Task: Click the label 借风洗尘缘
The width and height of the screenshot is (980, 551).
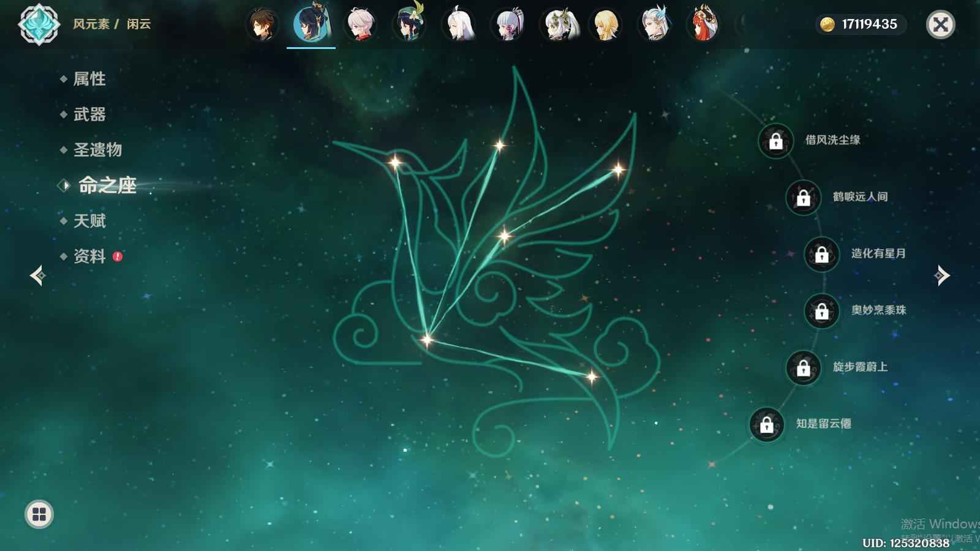Action: tap(832, 140)
